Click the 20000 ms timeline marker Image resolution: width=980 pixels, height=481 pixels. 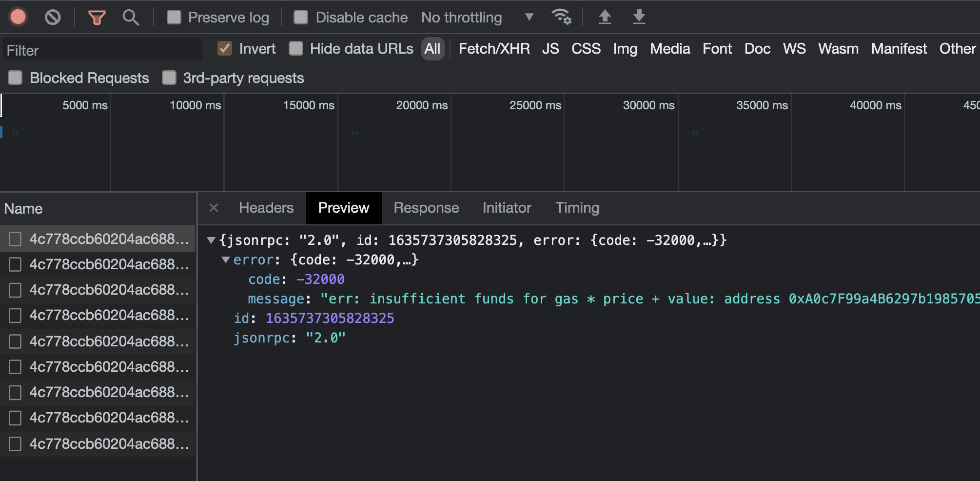tap(422, 105)
